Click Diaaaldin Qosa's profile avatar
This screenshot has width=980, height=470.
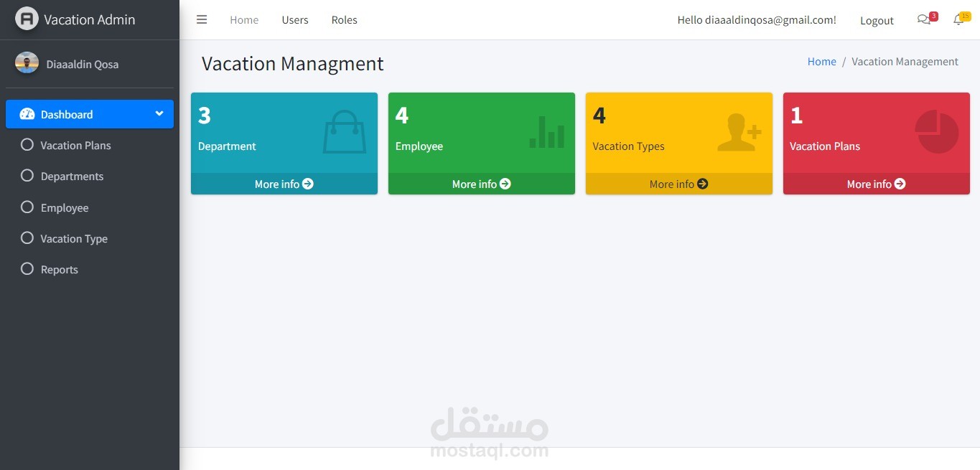(27, 63)
